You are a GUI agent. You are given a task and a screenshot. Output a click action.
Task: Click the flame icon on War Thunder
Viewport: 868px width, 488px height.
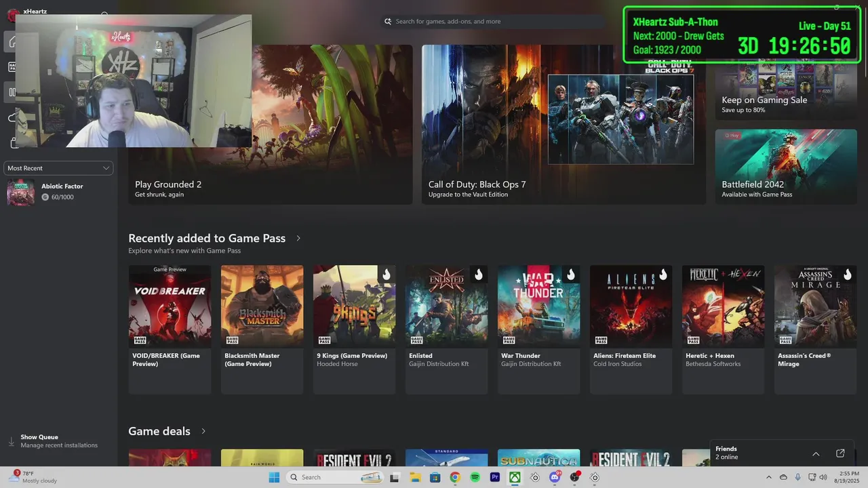(x=571, y=274)
